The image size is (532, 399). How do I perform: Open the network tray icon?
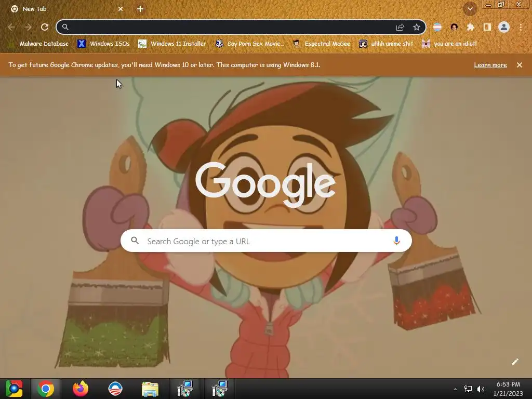tap(468, 389)
